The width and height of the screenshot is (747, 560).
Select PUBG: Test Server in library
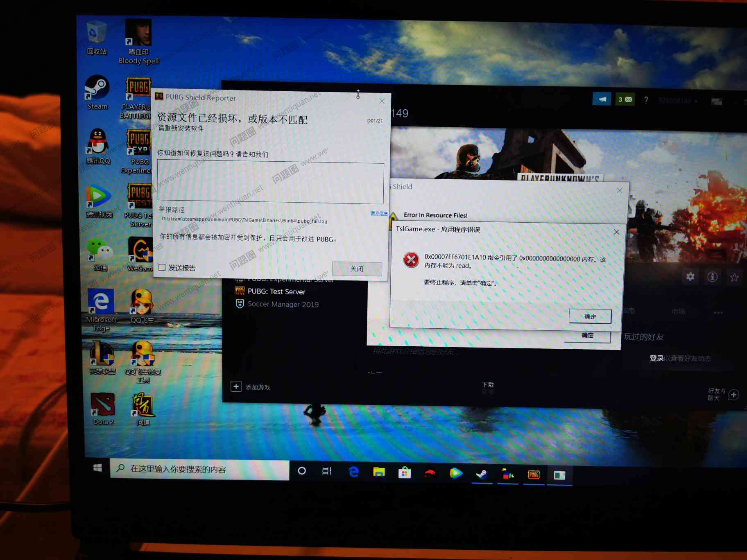pyautogui.click(x=276, y=291)
